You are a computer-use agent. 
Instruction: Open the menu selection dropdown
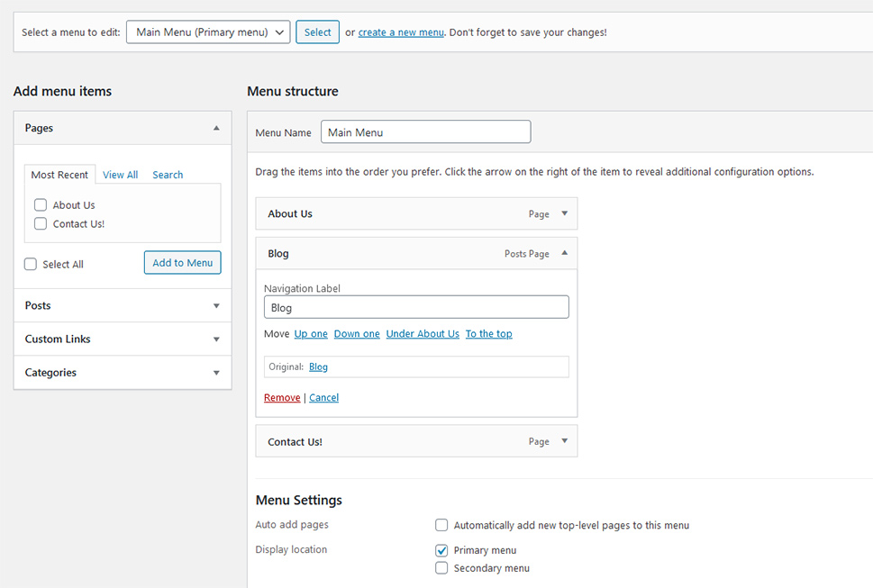[208, 32]
